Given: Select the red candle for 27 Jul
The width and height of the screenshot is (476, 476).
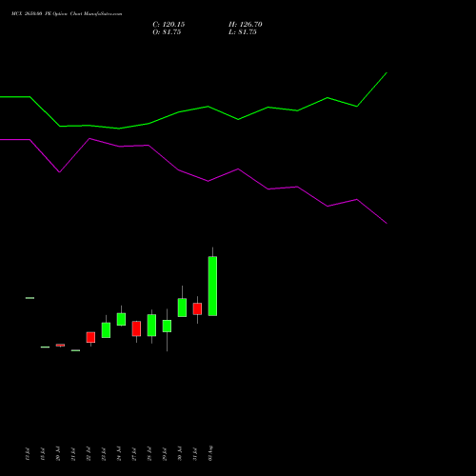Looking at the screenshot, I should pyautogui.click(x=136, y=328).
